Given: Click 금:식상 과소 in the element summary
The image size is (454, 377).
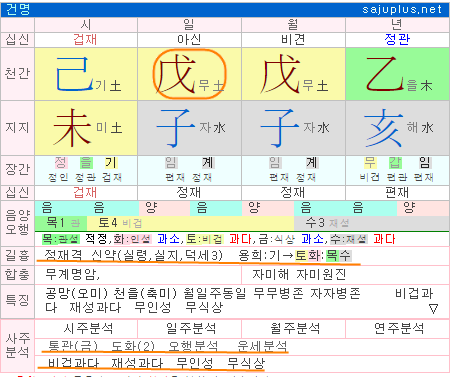Looking at the screenshot, I should 291,239.
